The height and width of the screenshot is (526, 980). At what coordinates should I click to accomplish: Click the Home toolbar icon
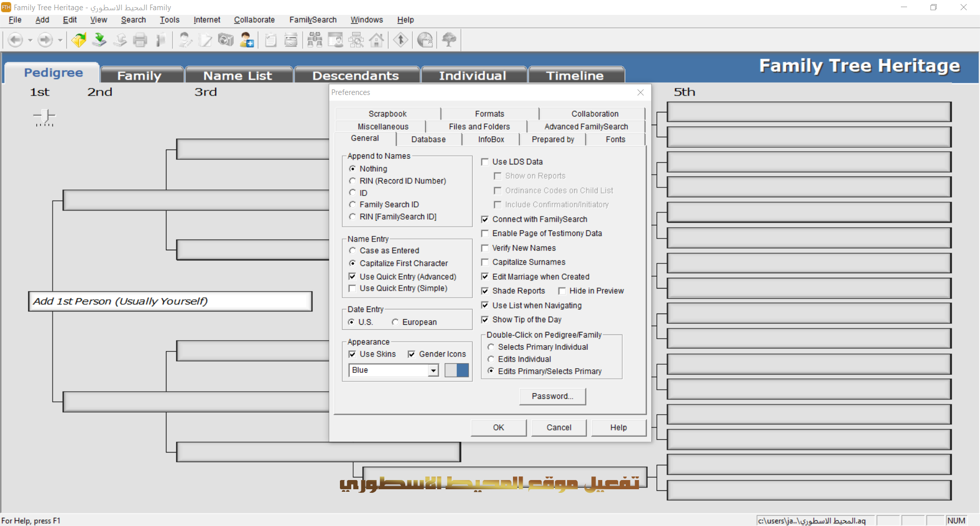click(x=377, y=39)
